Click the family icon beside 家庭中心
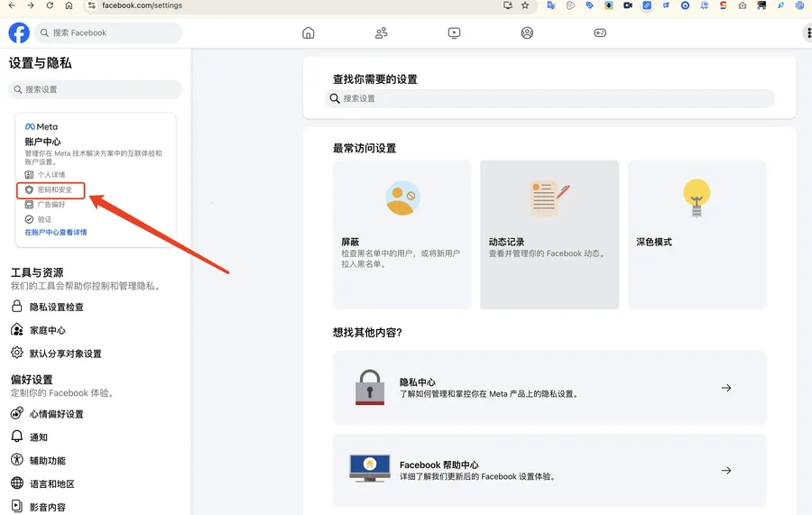 point(16,330)
